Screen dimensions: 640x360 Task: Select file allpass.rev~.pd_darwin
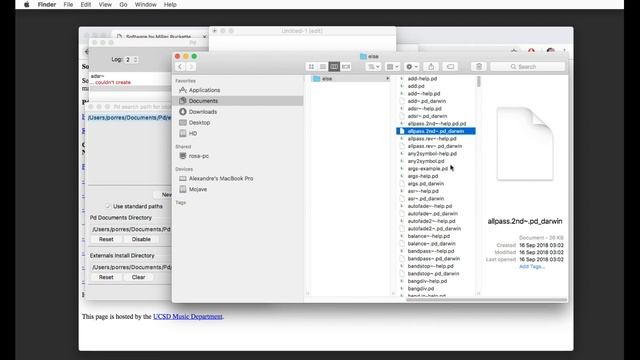click(x=435, y=146)
